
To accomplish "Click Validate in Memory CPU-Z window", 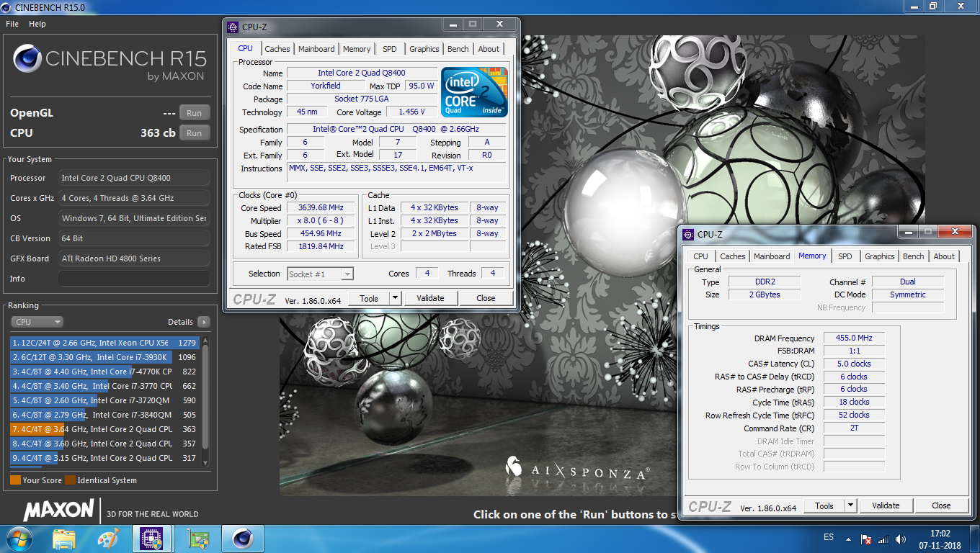I will [886, 505].
